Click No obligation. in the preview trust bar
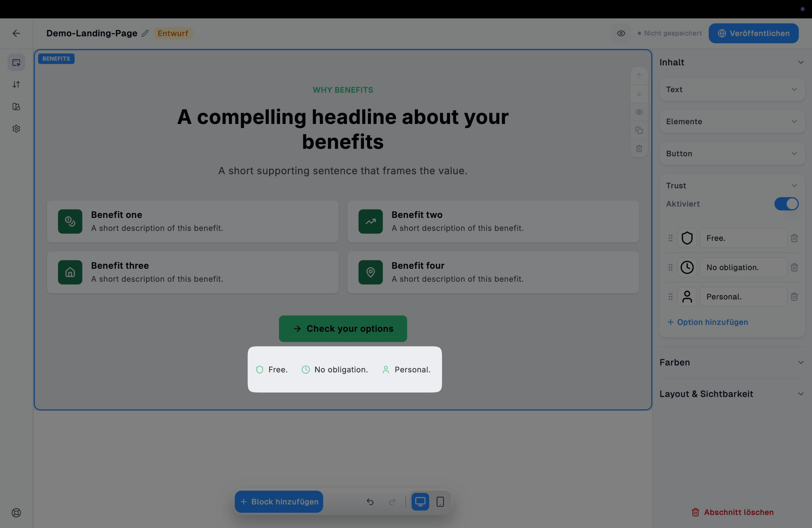Image resolution: width=812 pixels, height=528 pixels. pyautogui.click(x=335, y=370)
